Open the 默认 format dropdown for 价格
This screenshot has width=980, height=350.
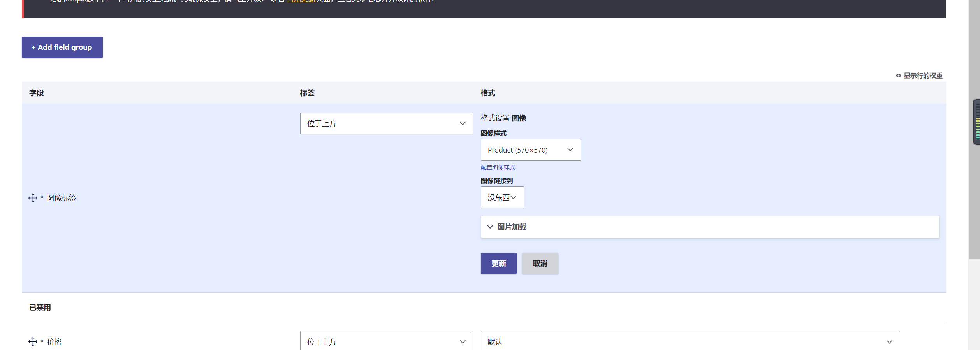[x=690, y=341]
